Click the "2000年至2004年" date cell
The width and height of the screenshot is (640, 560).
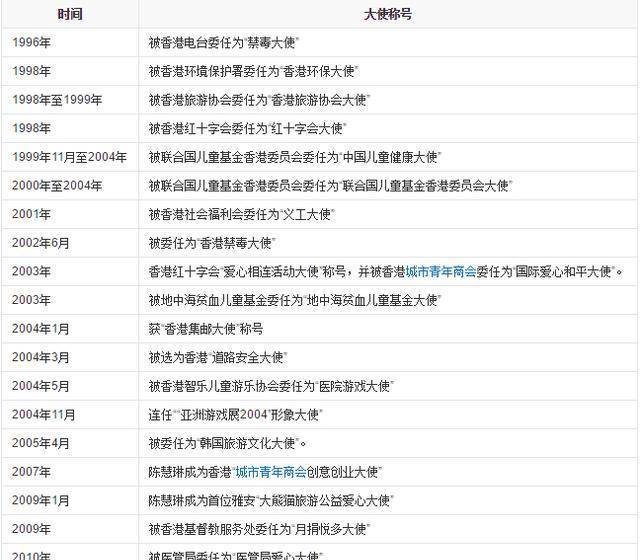(57, 185)
